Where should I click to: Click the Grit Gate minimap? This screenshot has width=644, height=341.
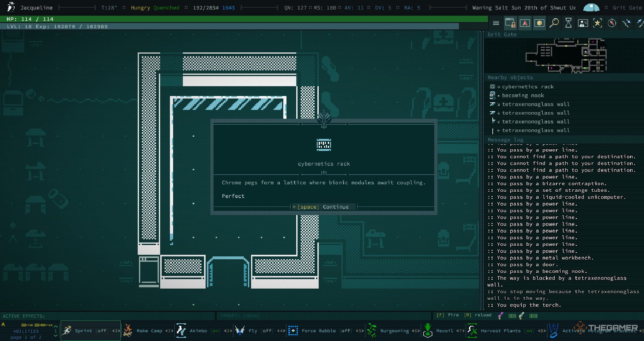click(x=566, y=56)
